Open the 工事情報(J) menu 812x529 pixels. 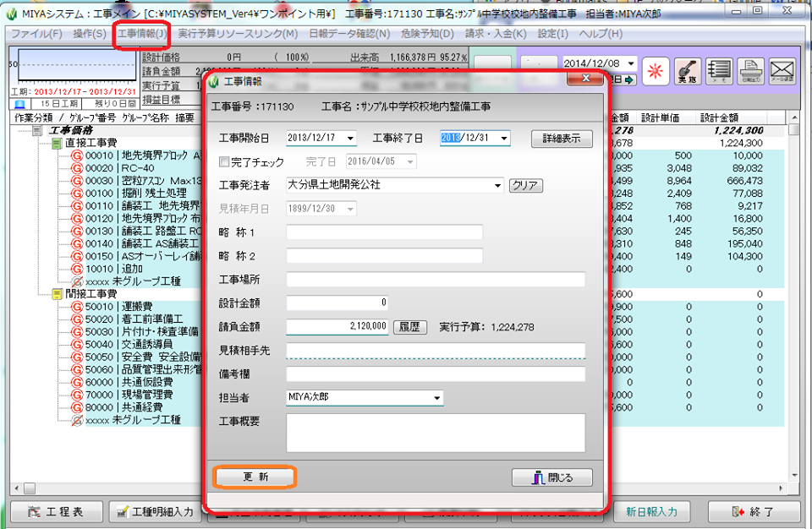pyautogui.click(x=142, y=34)
